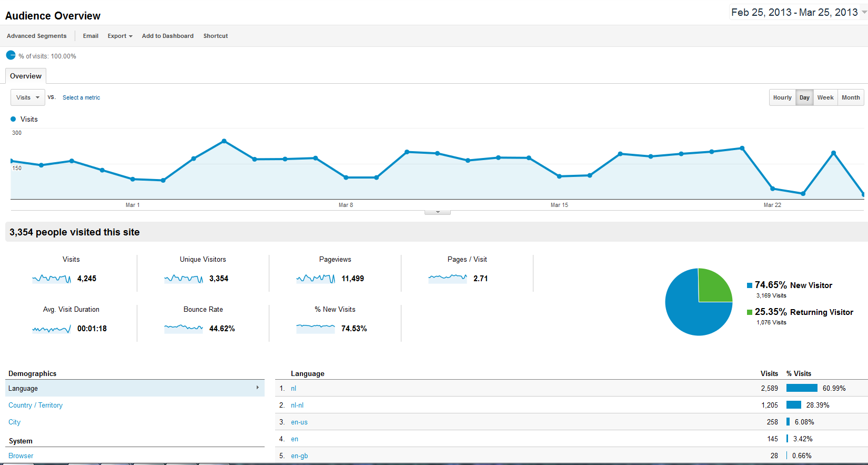The image size is (868, 465).
Task: Click the 6.08% visits bar
Action: pos(788,422)
